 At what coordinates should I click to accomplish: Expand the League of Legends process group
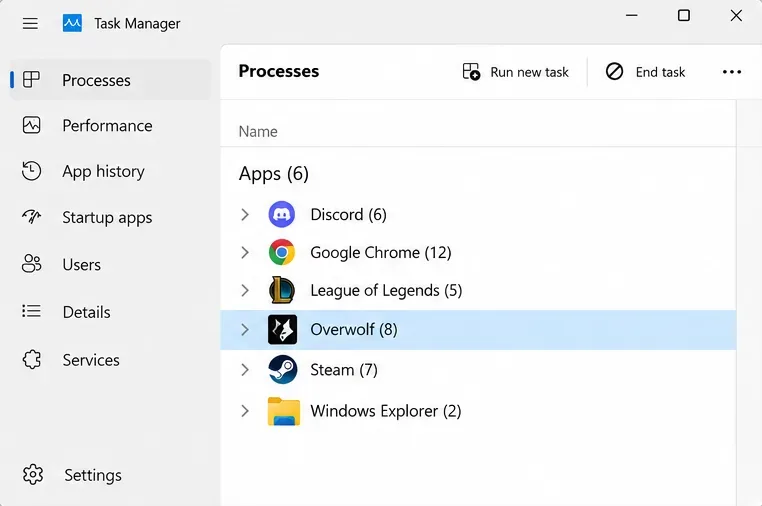click(245, 290)
